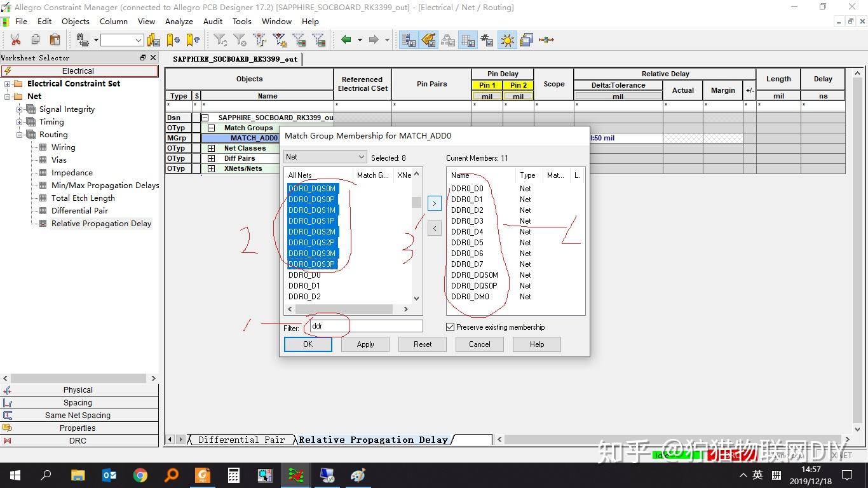
Task: Click the Apply button in dialog
Action: tap(365, 344)
